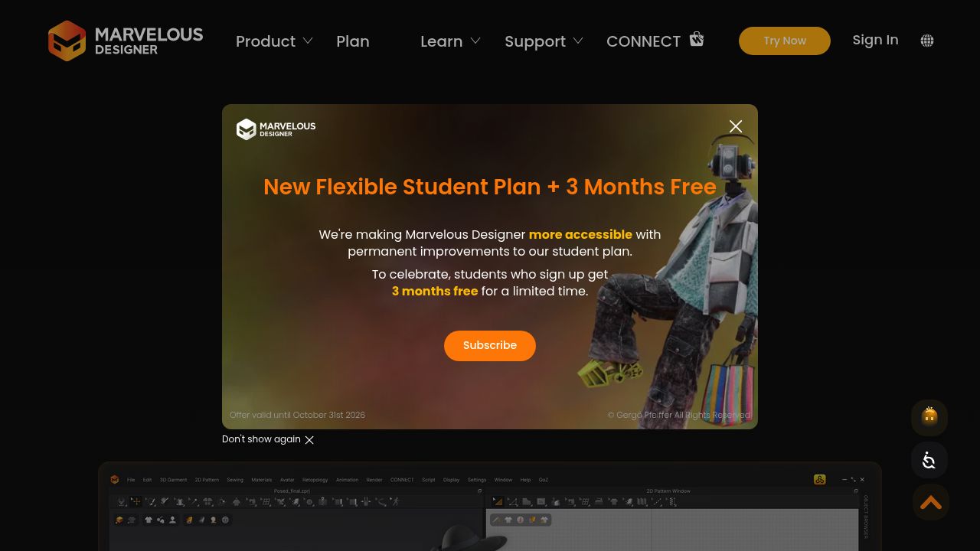
Task: Click Sewing in the app screenshot menu
Action: tap(235, 480)
